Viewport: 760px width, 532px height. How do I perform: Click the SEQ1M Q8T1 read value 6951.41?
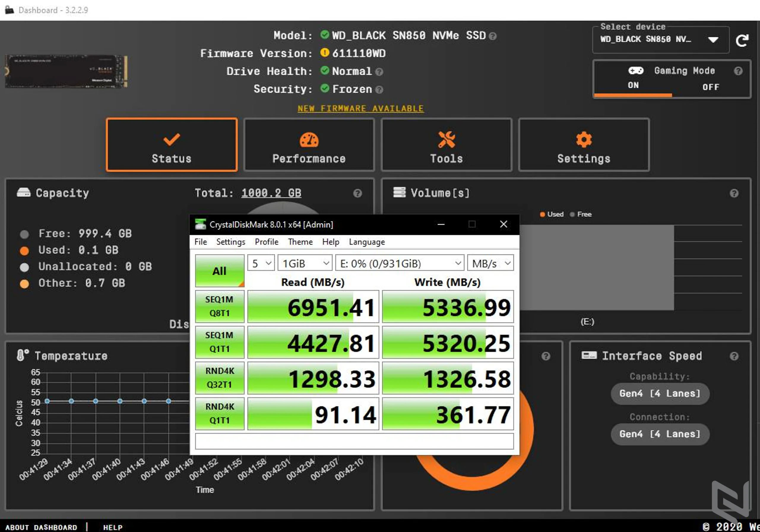313,307
